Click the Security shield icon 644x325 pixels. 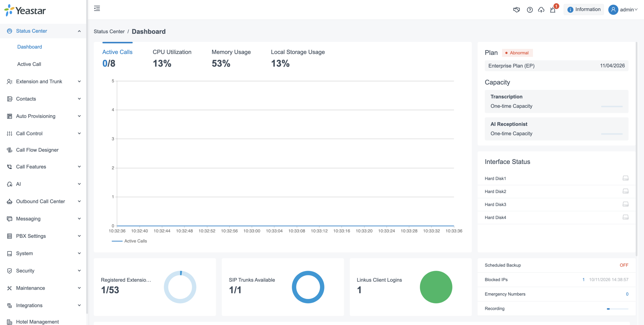point(10,271)
